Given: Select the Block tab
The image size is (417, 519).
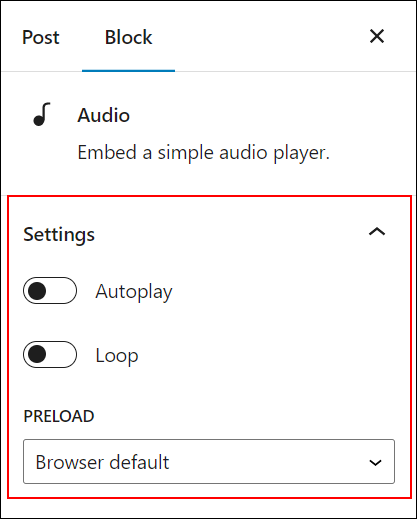Looking at the screenshot, I should tap(128, 37).
